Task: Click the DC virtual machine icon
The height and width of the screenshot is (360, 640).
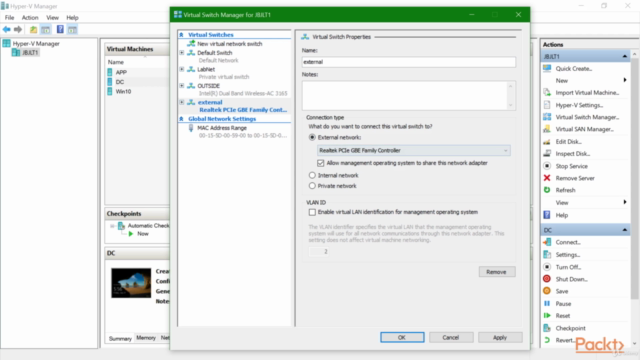Action: pos(109,82)
